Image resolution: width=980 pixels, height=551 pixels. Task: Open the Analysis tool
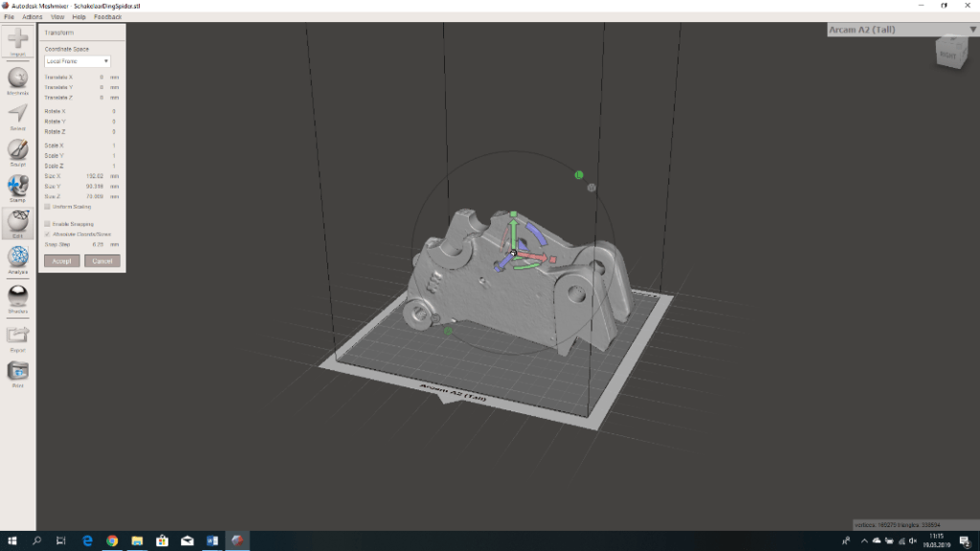coord(17,257)
